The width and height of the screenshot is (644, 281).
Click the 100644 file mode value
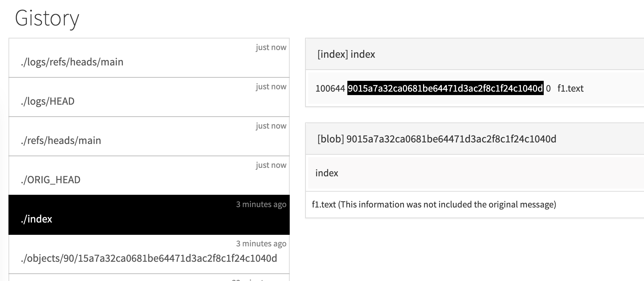click(330, 89)
